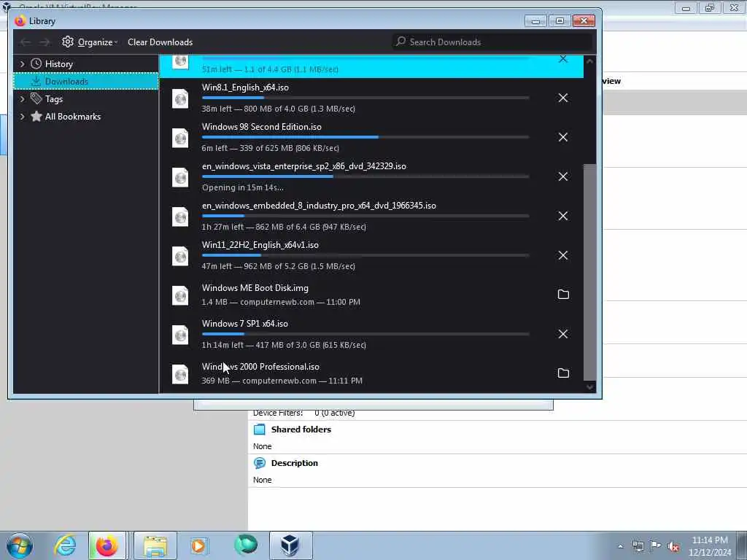
Task: Select 'Windows 2000 Professional.iso' file name
Action: [x=260, y=367]
